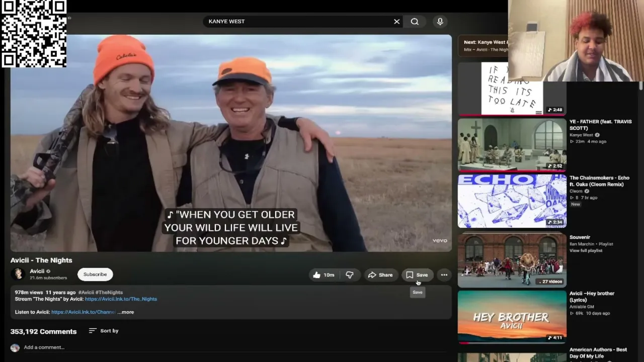Open the Sort by comments menu
This screenshot has width=644, height=362.
[104, 331]
